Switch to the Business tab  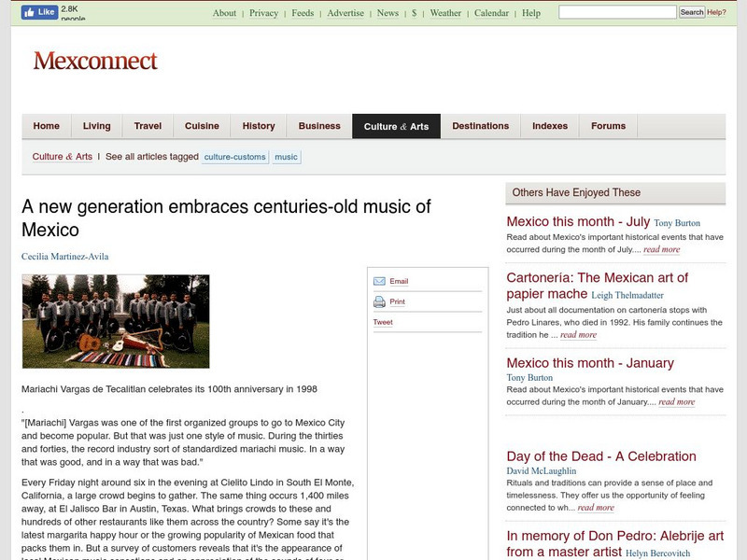coord(319,126)
